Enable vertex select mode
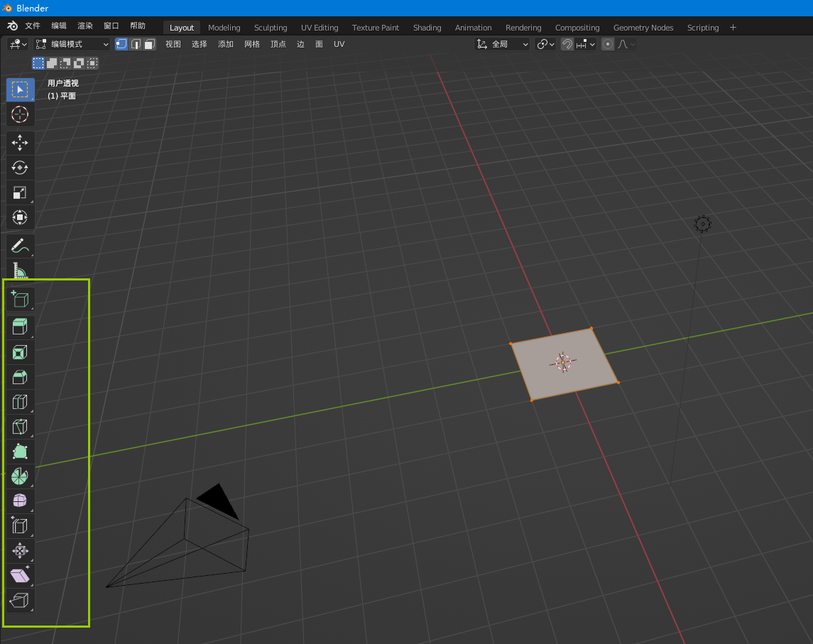 tap(121, 44)
